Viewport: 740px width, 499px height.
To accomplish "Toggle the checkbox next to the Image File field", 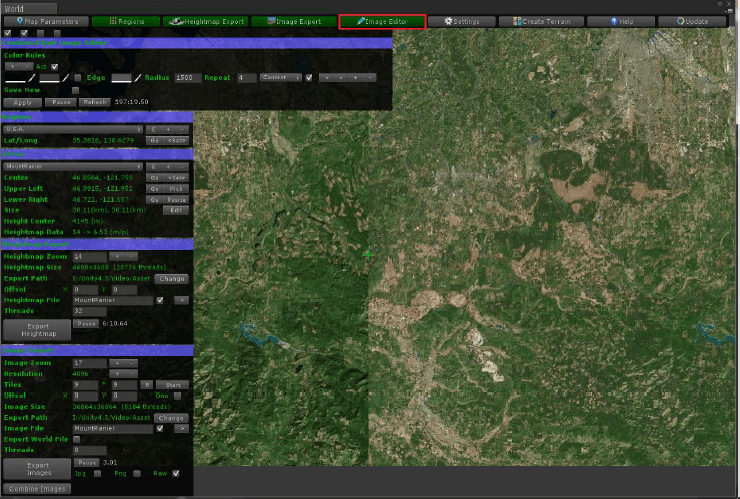I will 160,429.
